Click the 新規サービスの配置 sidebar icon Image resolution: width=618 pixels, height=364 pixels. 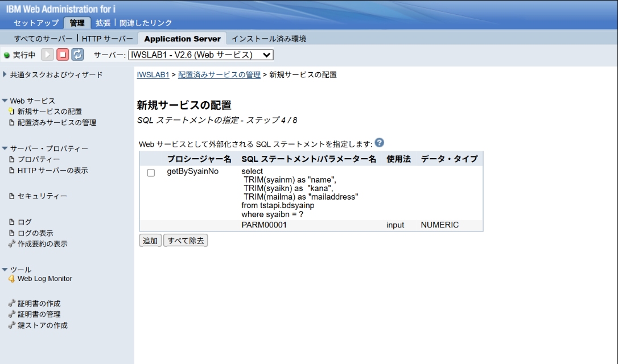point(11,111)
